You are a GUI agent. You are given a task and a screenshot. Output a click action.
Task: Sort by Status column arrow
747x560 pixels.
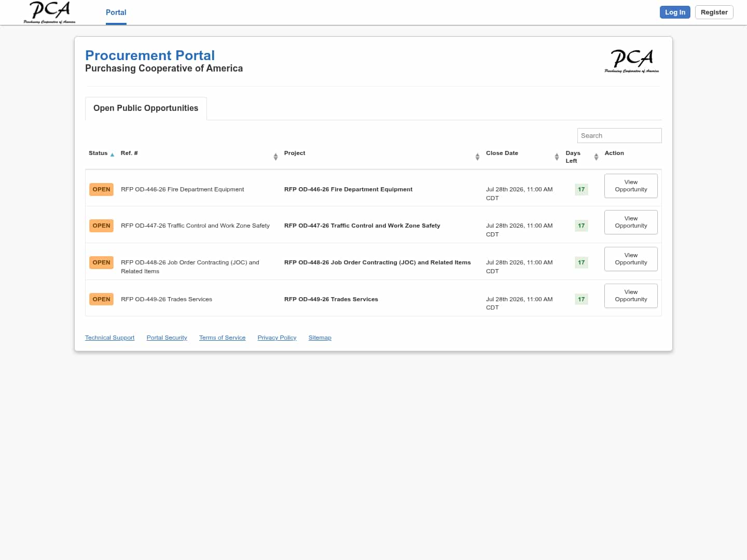coord(112,155)
